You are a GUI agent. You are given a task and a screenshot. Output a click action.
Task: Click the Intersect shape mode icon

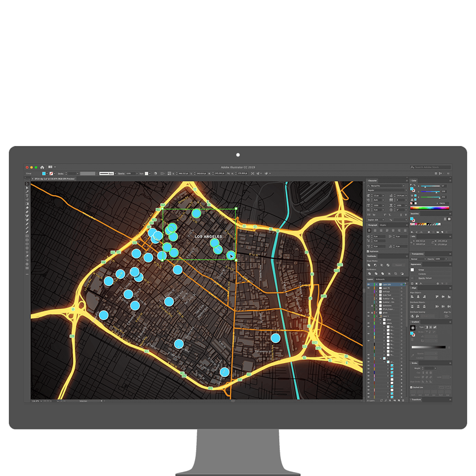[x=382, y=265]
